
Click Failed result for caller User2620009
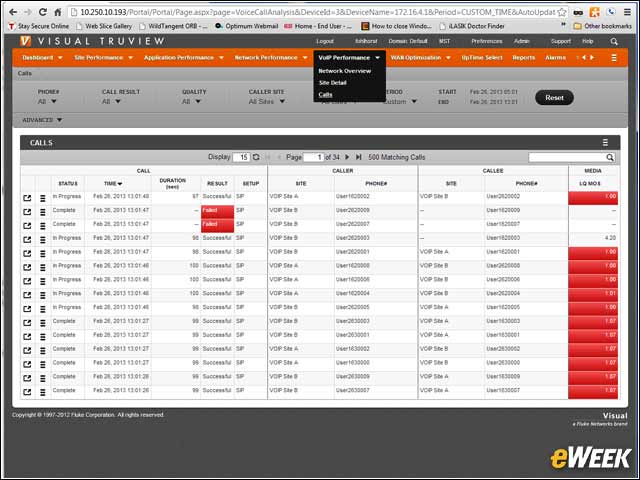point(217,212)
